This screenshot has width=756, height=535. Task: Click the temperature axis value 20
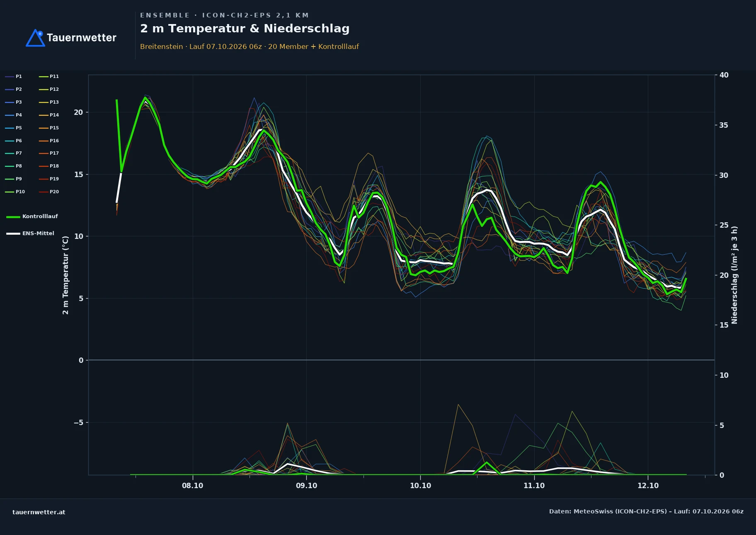coord(78,112)
